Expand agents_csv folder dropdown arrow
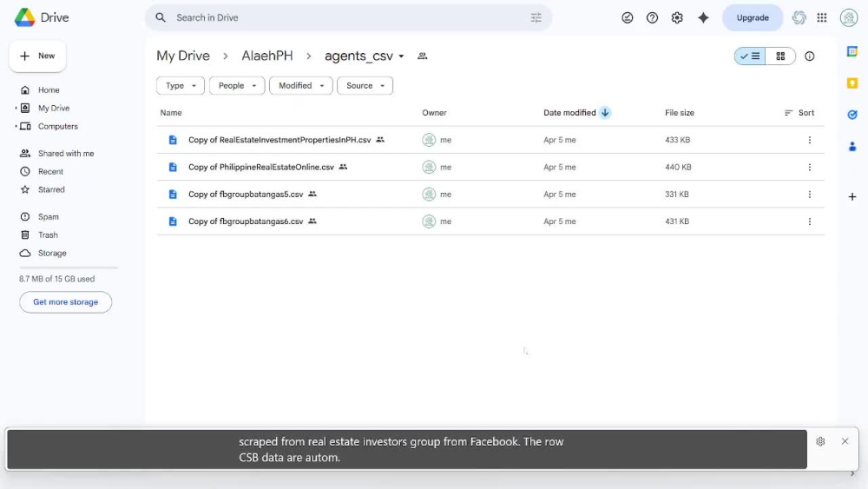 [401, 56]
